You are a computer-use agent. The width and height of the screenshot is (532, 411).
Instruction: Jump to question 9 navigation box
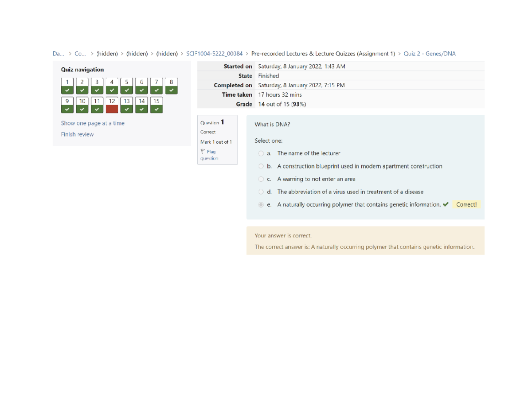pyautogui.click(x=67, y=105)
